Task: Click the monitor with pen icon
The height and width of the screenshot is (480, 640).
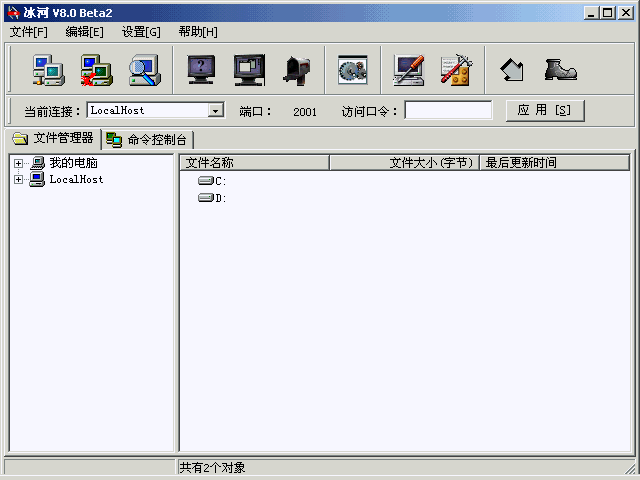Action: click(x=409, y=69)
